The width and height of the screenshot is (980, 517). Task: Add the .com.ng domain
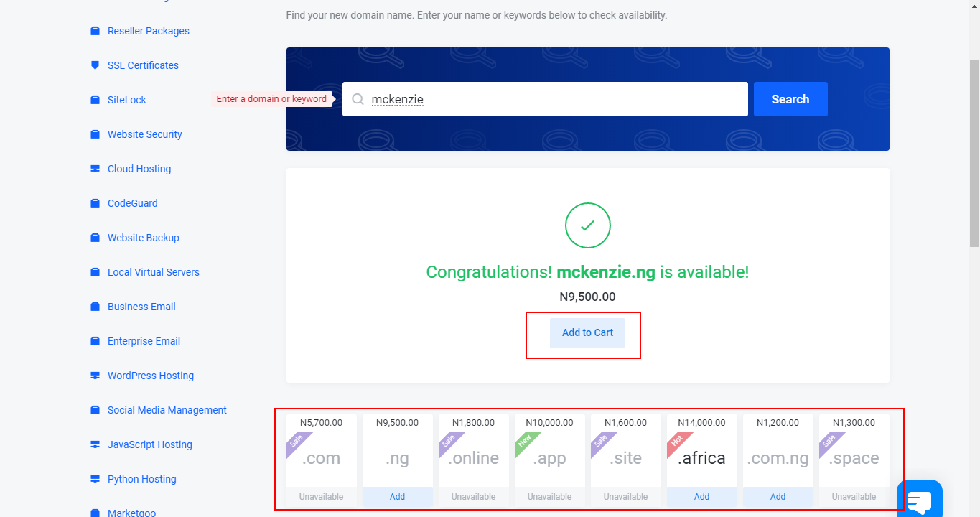[x=778, y=496]
